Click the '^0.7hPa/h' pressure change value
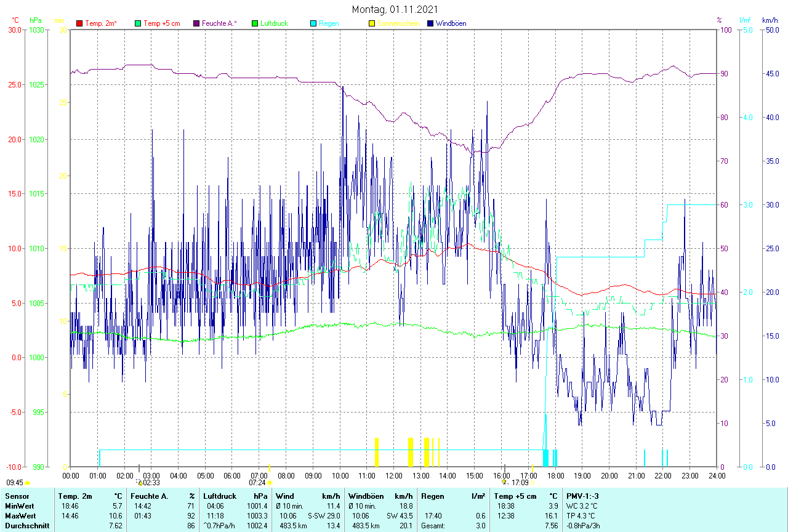Image resolution: width=788 pixels, height=532 pixels. pyautogui.click(x=220, y=526)
